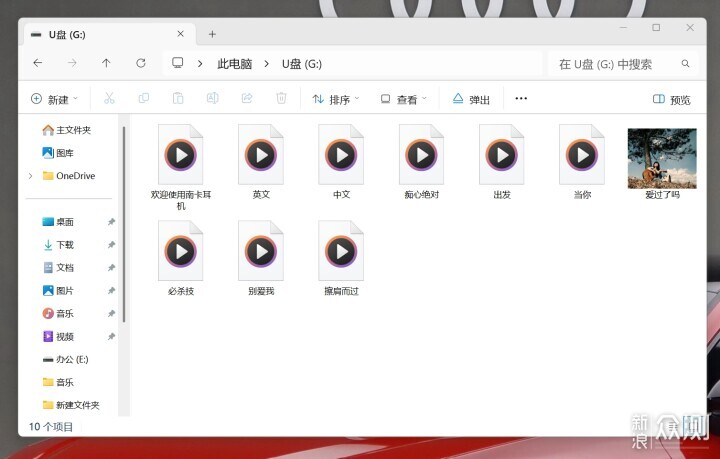Screen dimensions: 720x459
Task: Open pinned 音乐 with the music note icon
Action: pos(58,313)
